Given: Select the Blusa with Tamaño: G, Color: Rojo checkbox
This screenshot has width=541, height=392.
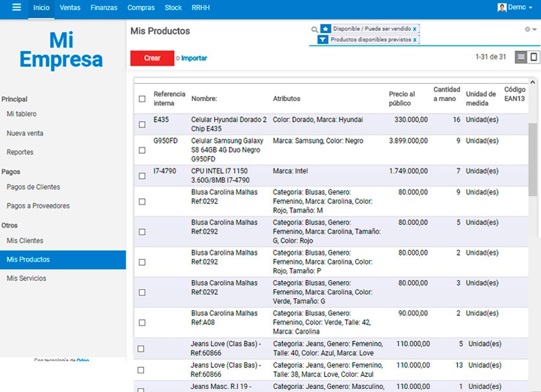Looking at the screenshot, I should (x=142, y=232).
